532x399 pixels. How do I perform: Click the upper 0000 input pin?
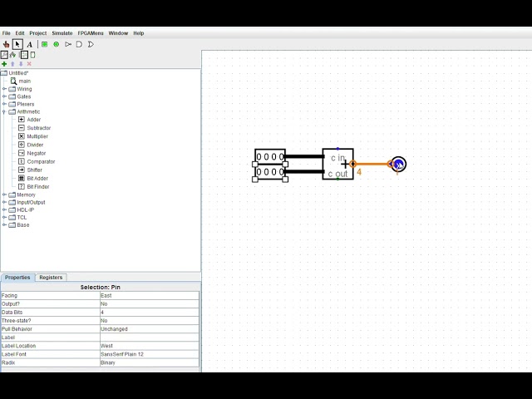click(x=270, y=157)
